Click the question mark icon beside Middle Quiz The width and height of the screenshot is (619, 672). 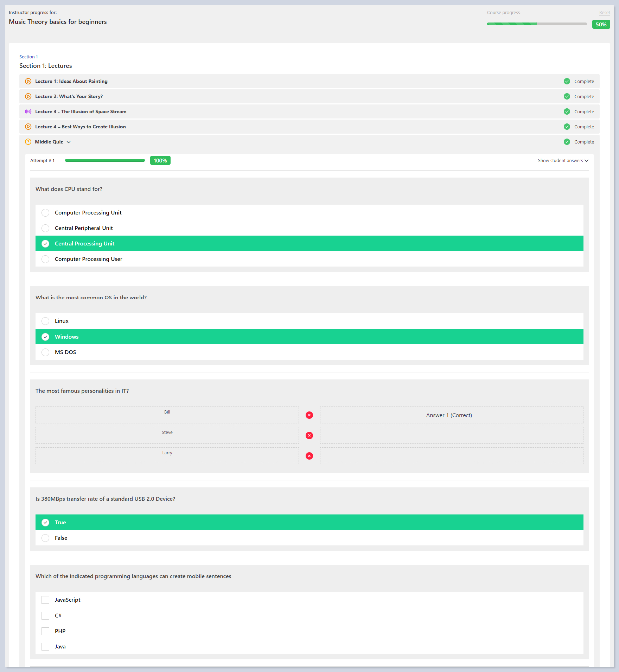(x=28, y=142)
